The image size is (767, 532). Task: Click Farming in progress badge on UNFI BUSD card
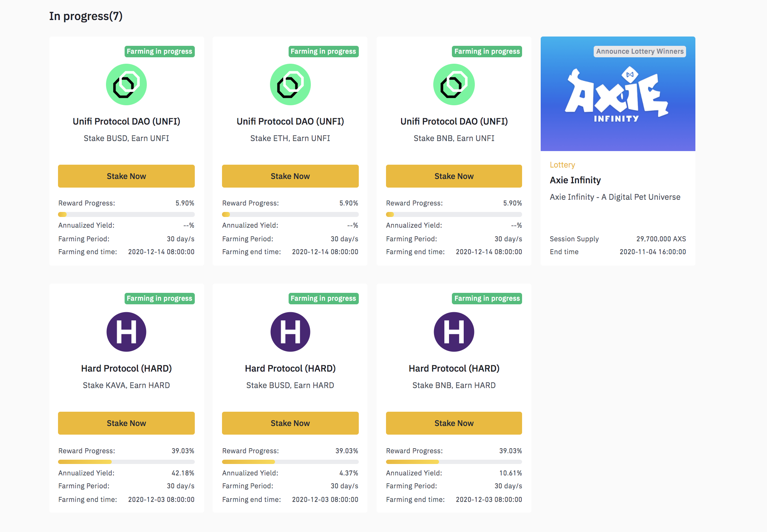(160, 51)
